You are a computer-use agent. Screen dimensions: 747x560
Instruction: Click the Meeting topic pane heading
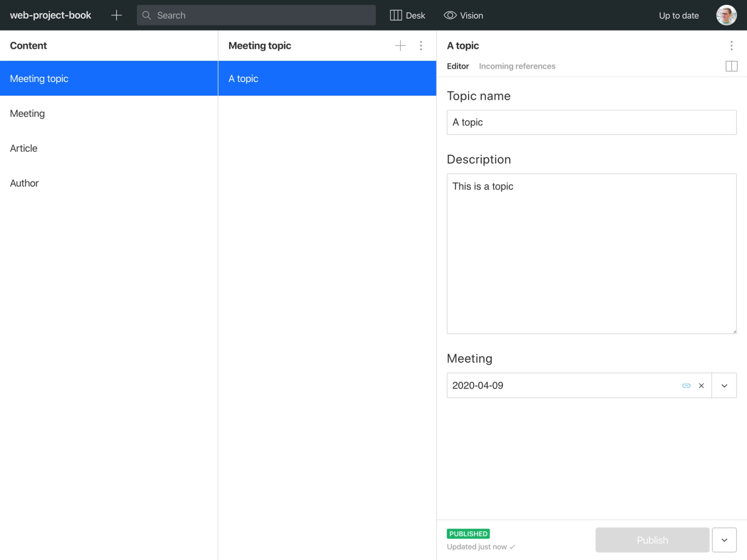tap(260, 46)
